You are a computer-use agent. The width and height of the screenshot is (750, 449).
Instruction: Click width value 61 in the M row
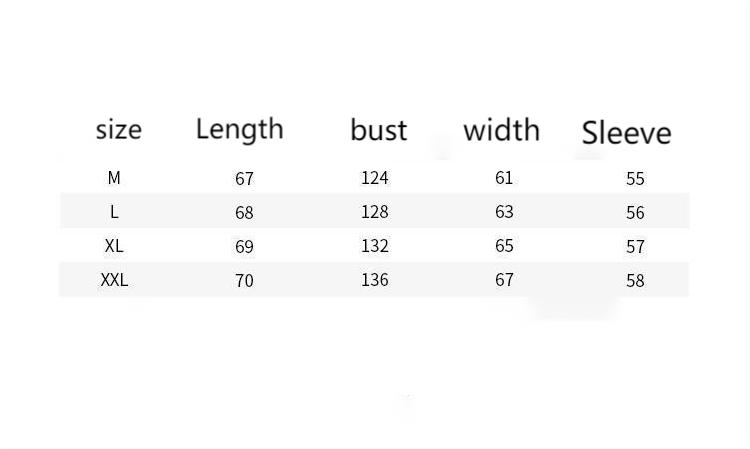click(x=504, y=178)
